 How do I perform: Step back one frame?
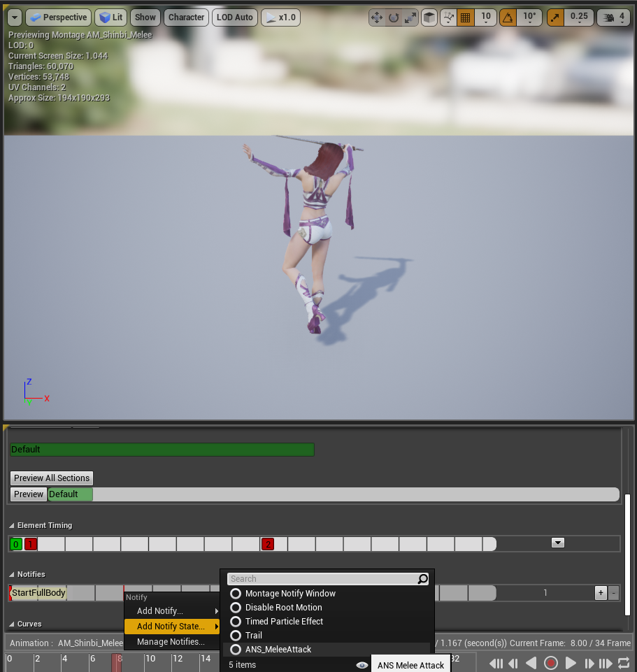point(513,664)
